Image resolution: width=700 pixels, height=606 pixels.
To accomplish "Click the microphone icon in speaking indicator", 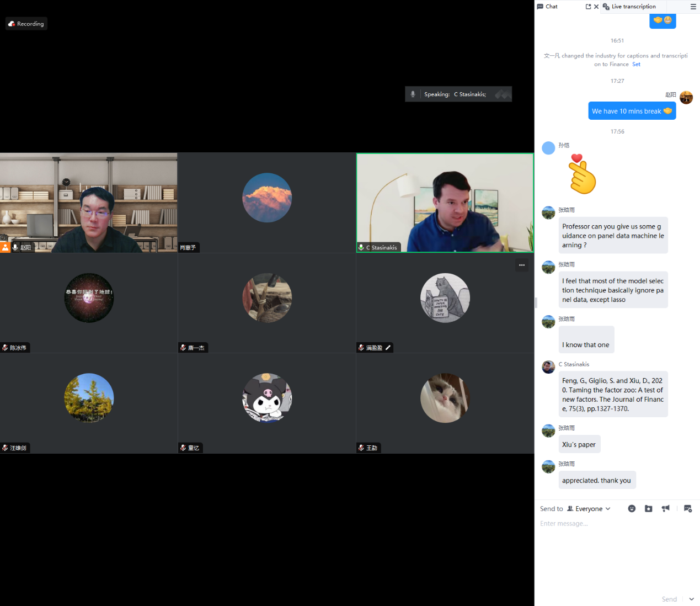I will pos(413,94).
